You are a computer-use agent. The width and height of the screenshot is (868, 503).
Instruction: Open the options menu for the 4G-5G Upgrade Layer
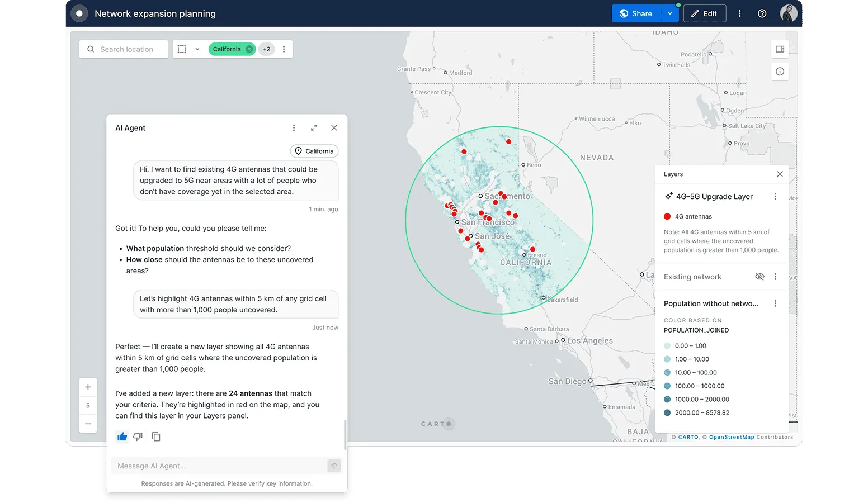[x=775, y=196]
